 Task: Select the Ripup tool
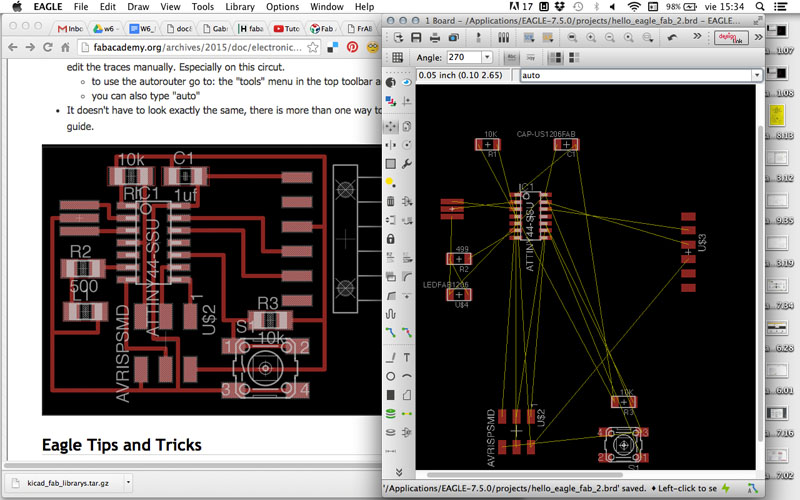tap(407, 333)
